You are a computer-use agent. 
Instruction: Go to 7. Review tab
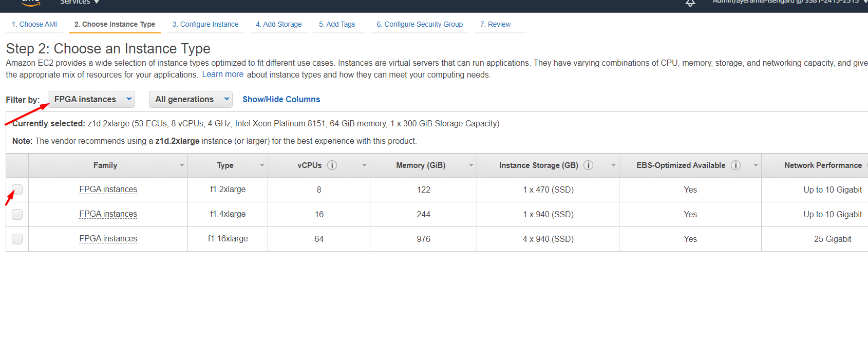(x=495, y=24)
